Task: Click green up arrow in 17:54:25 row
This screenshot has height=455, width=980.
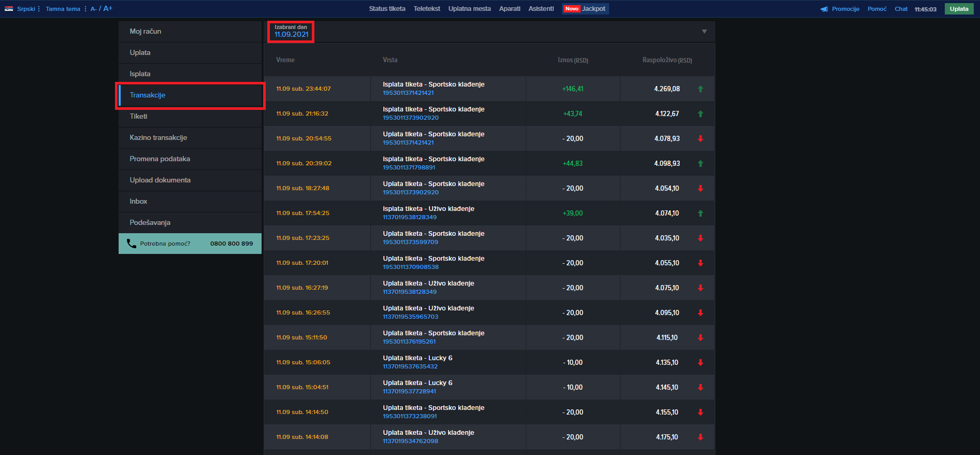Action: [700, 214]
